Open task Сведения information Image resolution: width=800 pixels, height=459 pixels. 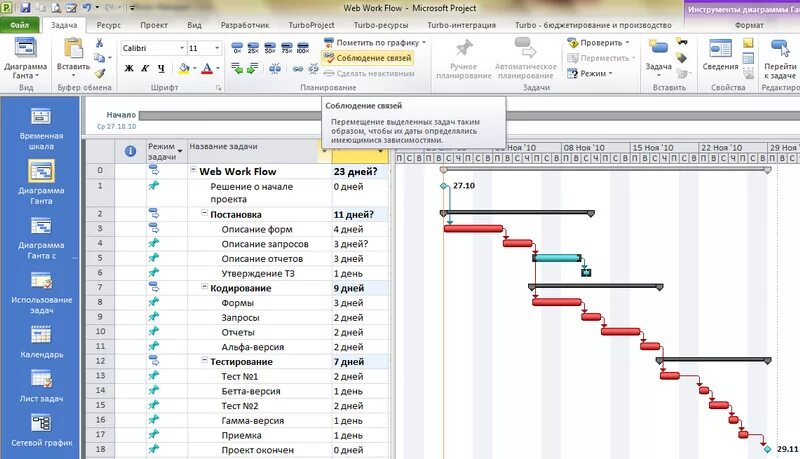tap(720, 55)
